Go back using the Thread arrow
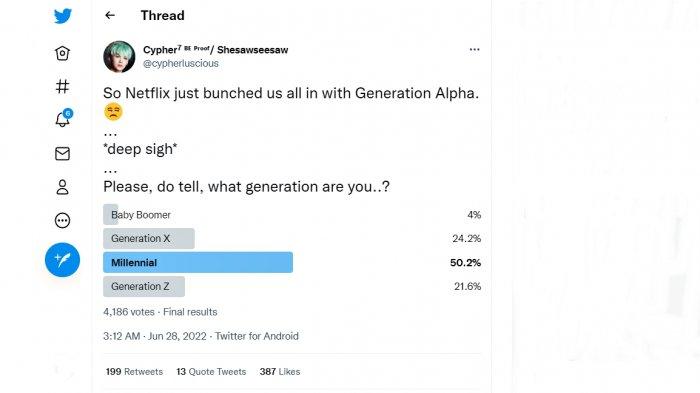Screen dimensions: 700x393 [110, 16]
